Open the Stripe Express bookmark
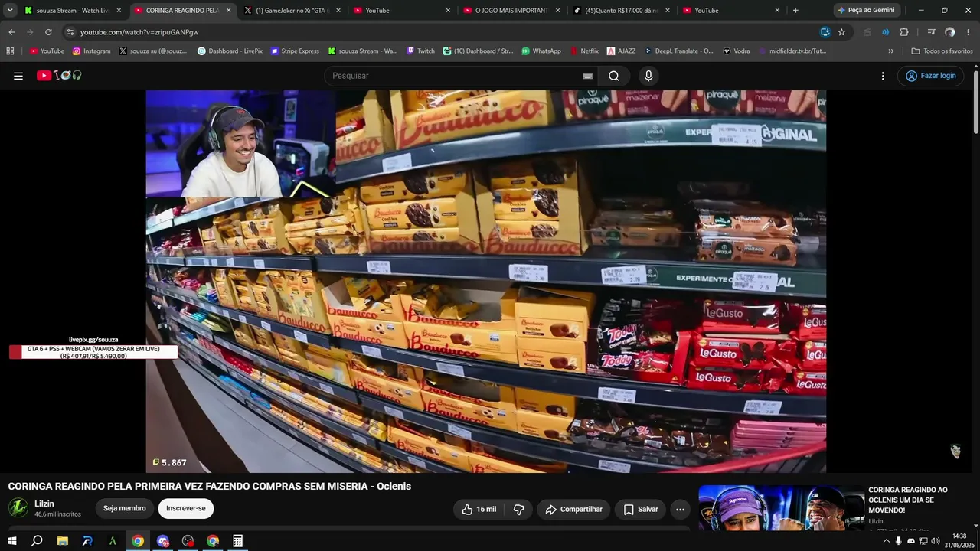Viewport: 980px width, 551px height. [x=295, y=51]
